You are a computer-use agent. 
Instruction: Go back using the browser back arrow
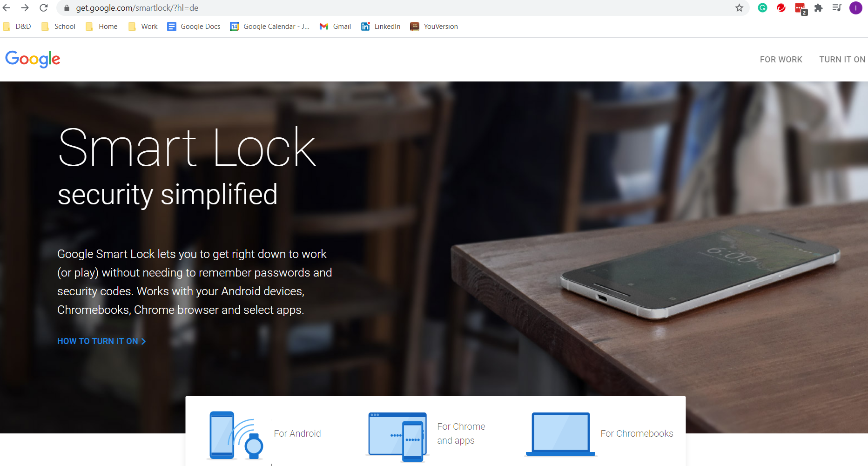coord(7,8)
